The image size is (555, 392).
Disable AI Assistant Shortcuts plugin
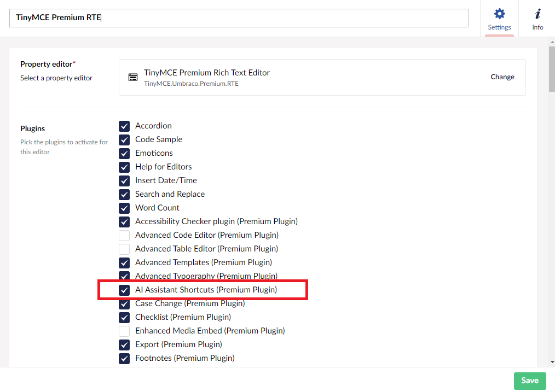124,290
